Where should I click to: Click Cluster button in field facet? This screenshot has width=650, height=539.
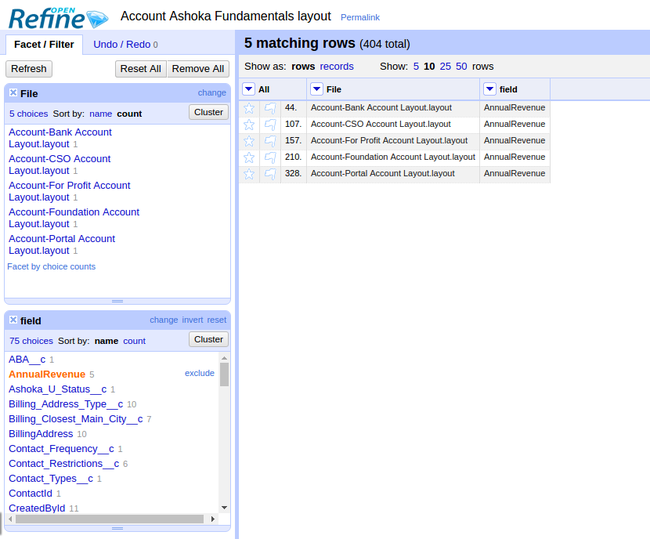tap(208, 340)
